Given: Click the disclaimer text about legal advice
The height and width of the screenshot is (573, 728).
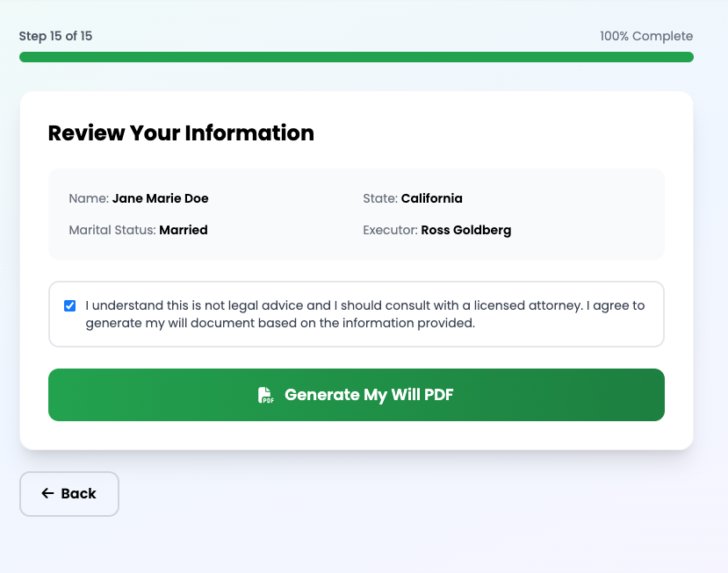Looking at the screenshot, I should [364, 314].
